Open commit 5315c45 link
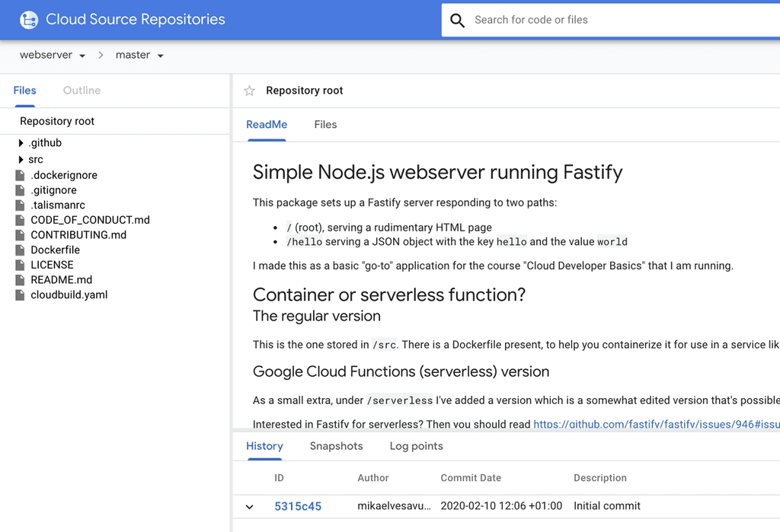The image size is (780, 532). (x=298, y=506)
